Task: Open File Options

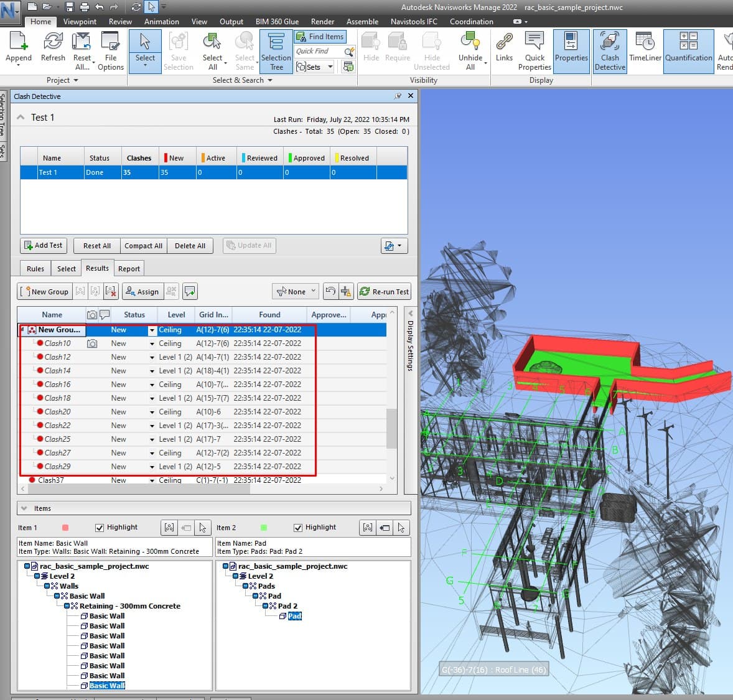Action: pyautogui.click(x=110, y=50)
